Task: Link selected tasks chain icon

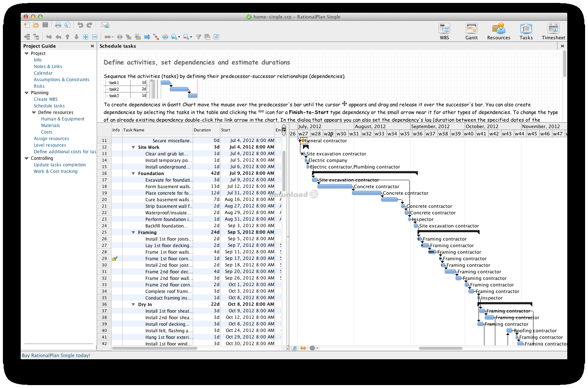Action: click(107, 37)
